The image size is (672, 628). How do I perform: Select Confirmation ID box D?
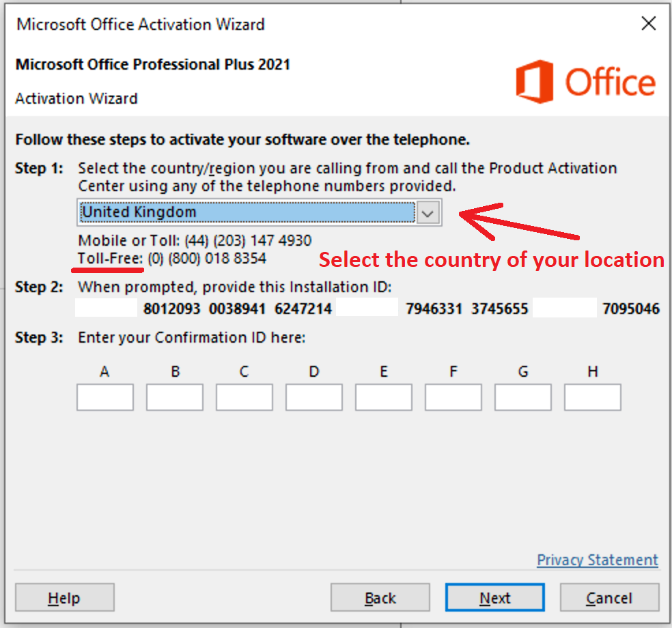pos(314,397)
